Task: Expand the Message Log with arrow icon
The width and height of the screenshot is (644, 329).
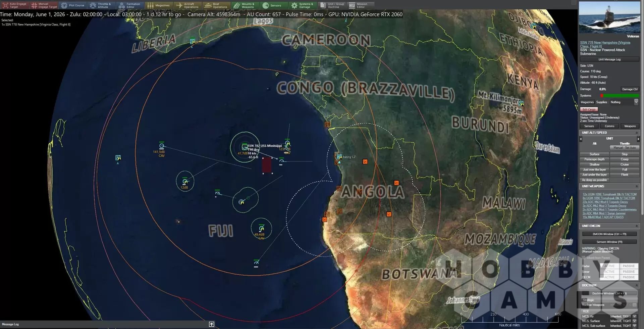Action: (211, 324)
